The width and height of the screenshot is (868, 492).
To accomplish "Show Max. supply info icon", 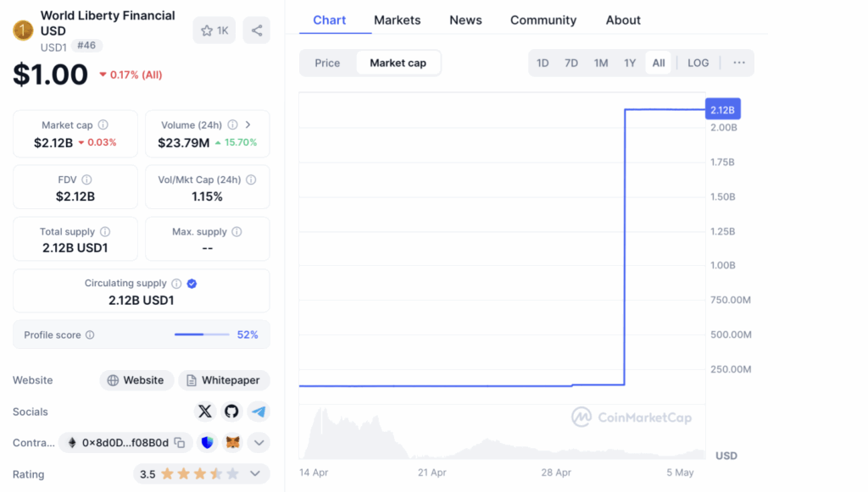I will [237, 232].
